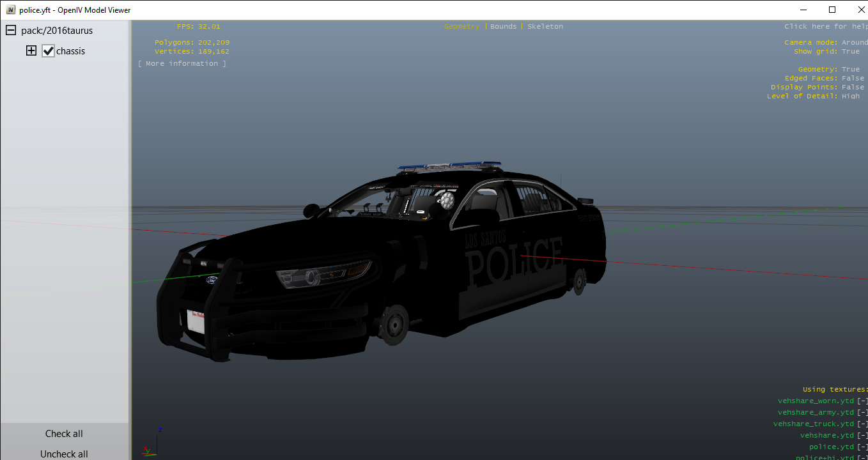The image size is (868, 460).
Task: Expand the chassis tree node
Action: click(31, 51)
